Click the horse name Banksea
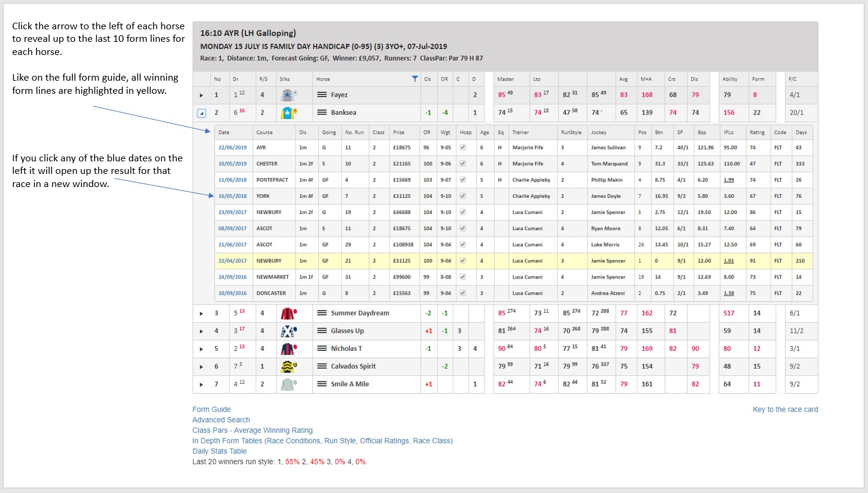 tap(345, 112)
